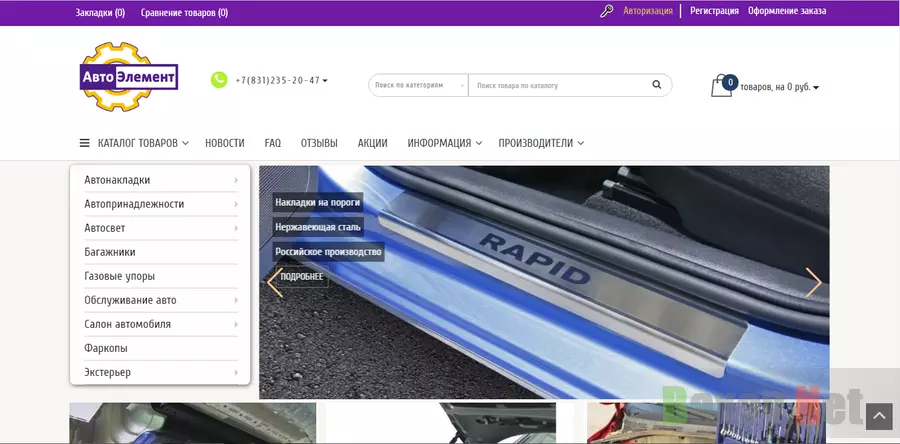Open the Новости menu item
900x444 pixels.
[224, 143]
